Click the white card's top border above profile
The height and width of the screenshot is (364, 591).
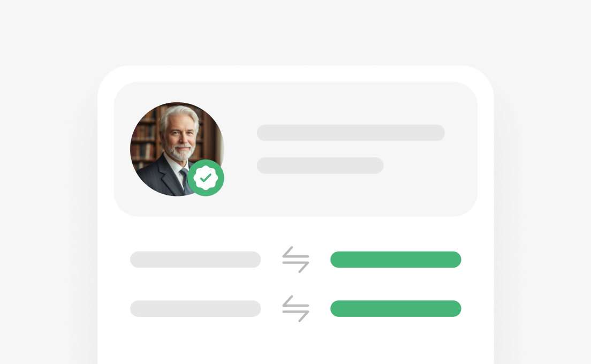pyautogui.click(x=296, y=73)
